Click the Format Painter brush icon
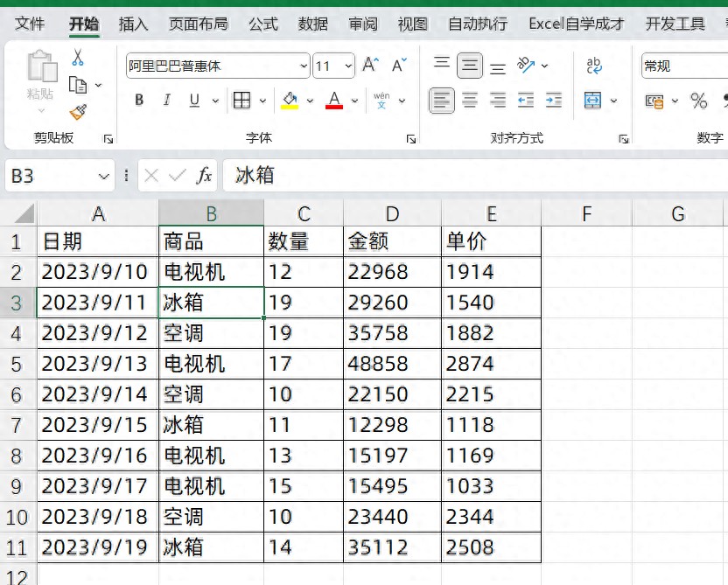The image size is (728, 585). click(x=78, y=111)
